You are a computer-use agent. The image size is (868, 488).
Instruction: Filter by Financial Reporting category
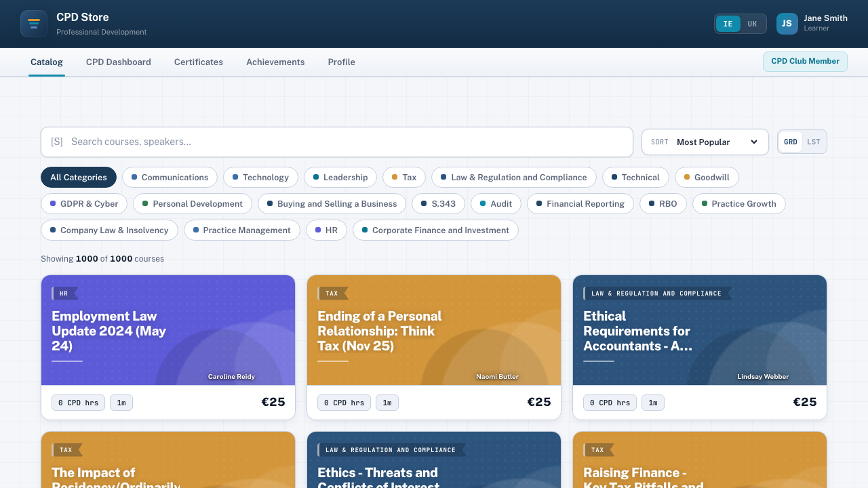coord(580,204)
